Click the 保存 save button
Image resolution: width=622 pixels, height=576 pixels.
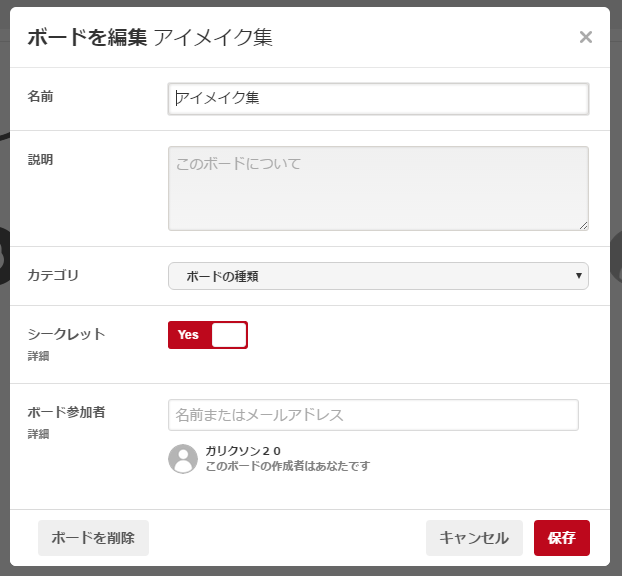tap(562, 538)
